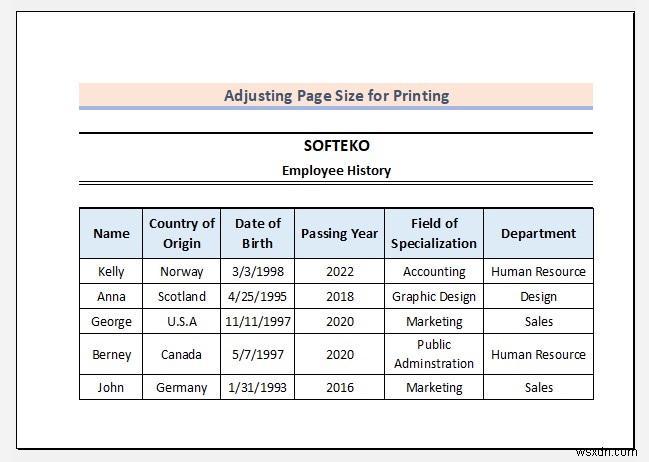
Task: Select the George name cell
Action: 111,322
